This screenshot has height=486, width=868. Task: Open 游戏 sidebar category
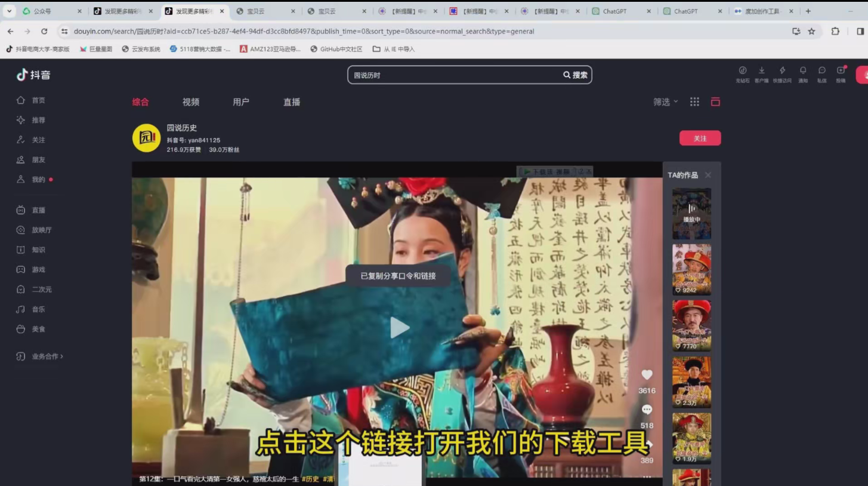pyautogui.click(x=30, y=269)
